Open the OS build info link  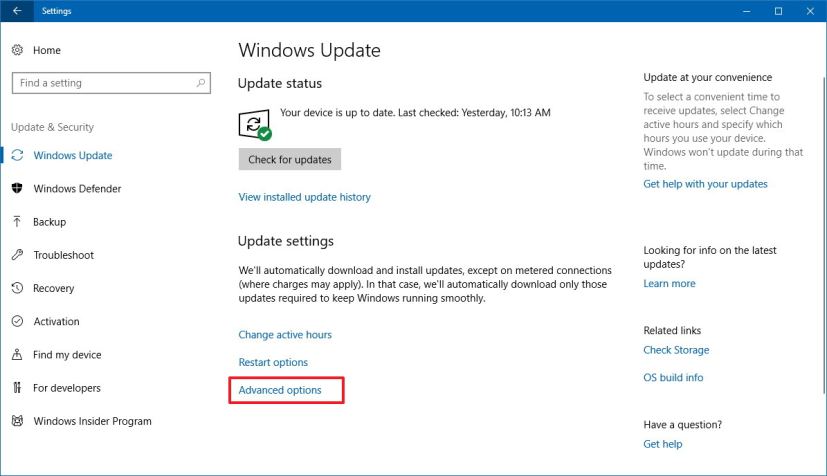[673, 377]
